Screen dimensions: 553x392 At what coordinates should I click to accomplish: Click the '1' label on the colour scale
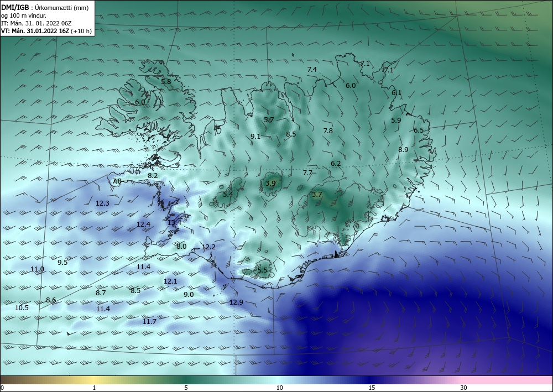point(94,388)
